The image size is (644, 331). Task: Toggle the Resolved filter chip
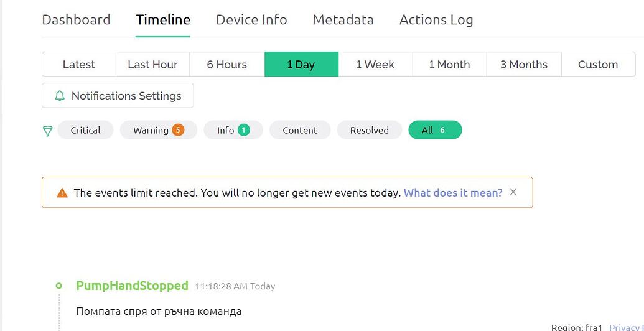coord(369,130)
